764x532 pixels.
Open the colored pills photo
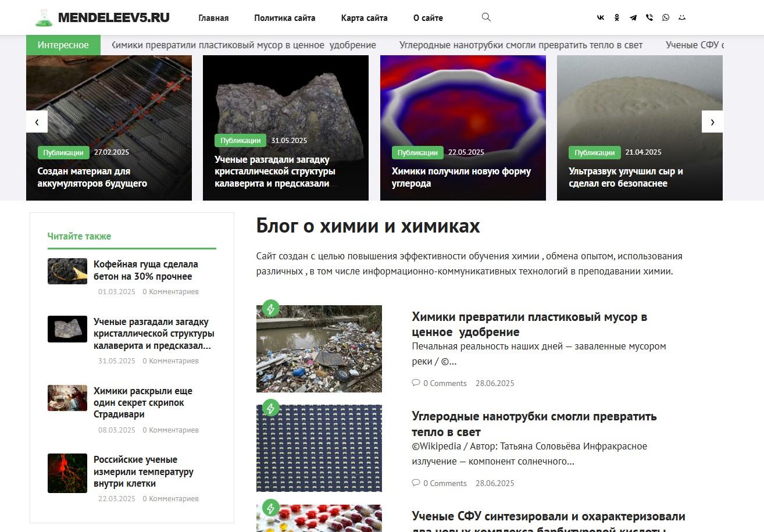pyautogui.click(x=319, y=518)
